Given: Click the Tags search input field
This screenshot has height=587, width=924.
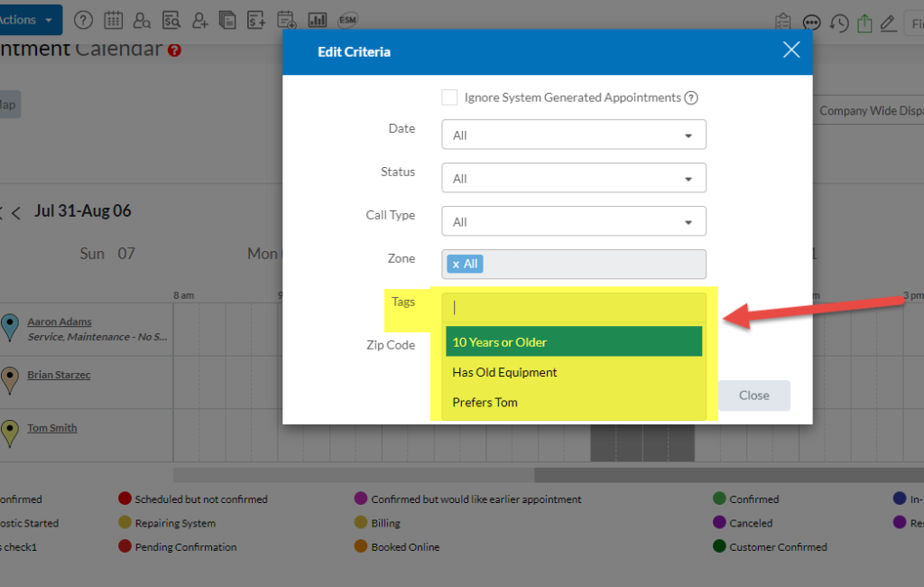Looking at the screenshot, I should (573, 307).
